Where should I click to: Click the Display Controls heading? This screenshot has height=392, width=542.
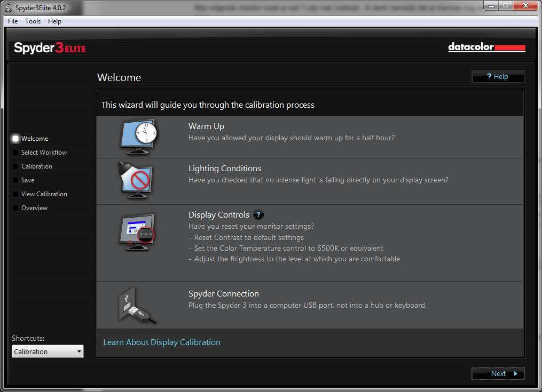[x=219, y=215]
